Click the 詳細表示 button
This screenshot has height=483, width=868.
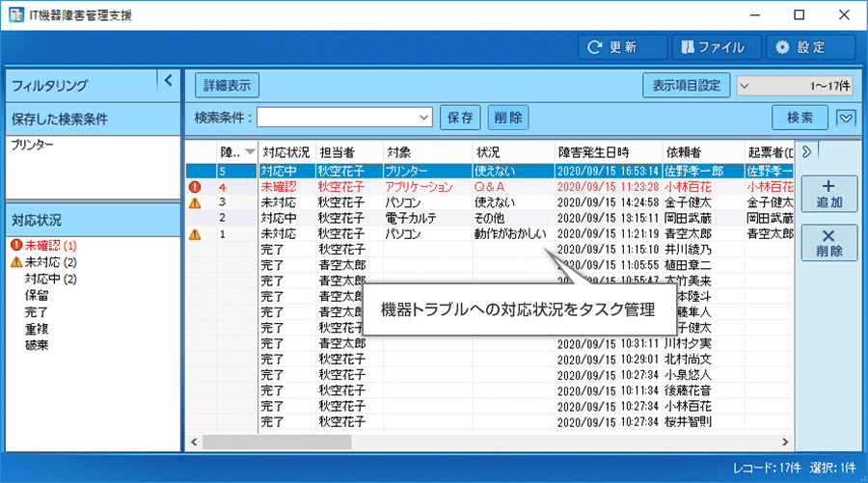point(227,86)
